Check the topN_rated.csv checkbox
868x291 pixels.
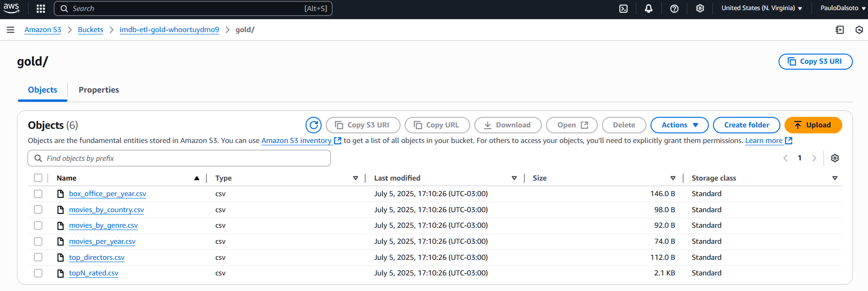(38, 273)
